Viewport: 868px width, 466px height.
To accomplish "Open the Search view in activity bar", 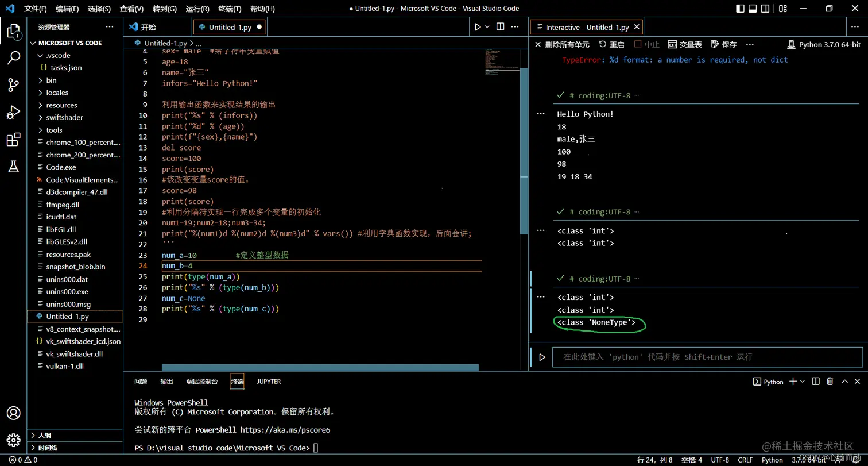I will click(x=13, y=57).
